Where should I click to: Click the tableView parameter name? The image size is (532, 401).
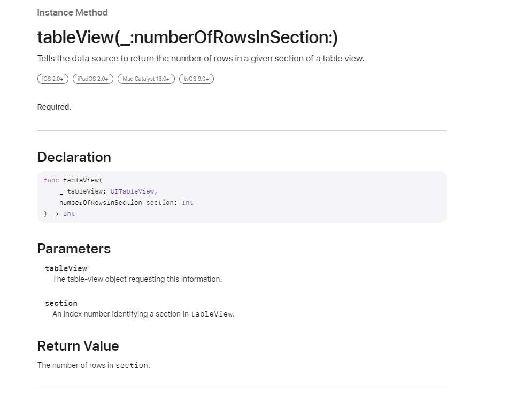[x=66, y=268]
